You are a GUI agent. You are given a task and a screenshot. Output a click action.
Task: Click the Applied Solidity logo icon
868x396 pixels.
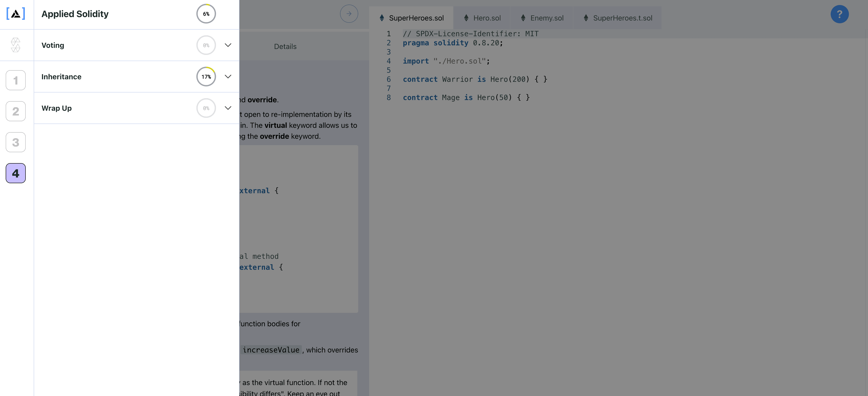pyautogui.click(x=15, y=13)
